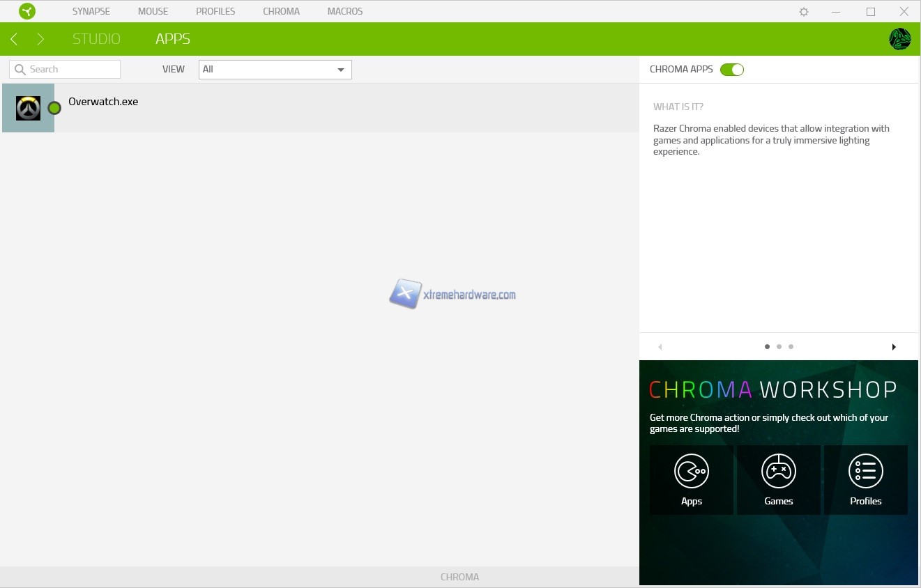Viewport: 921px width, 588px height.
Task: Click the Overwatch game icon
Action: click(x=29, y=108)
